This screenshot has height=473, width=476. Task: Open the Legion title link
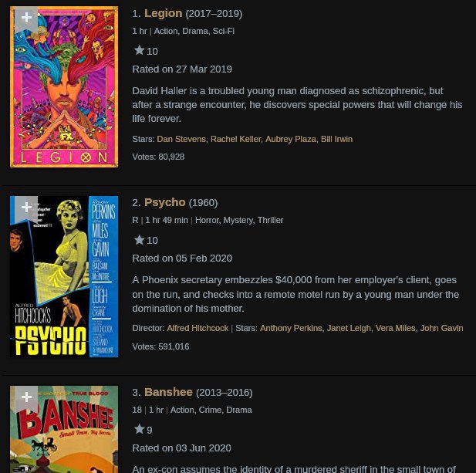164,13
